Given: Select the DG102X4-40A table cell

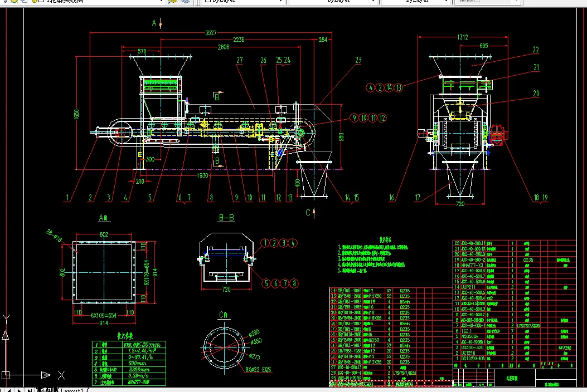Looking at the screenshot, I should coord(473,359).
